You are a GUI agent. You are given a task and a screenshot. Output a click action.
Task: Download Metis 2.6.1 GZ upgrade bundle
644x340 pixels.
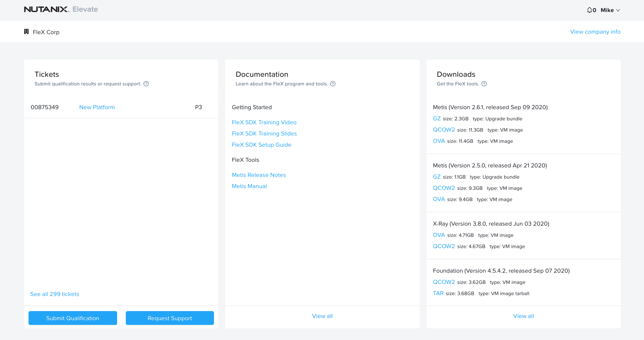[437, 119]
